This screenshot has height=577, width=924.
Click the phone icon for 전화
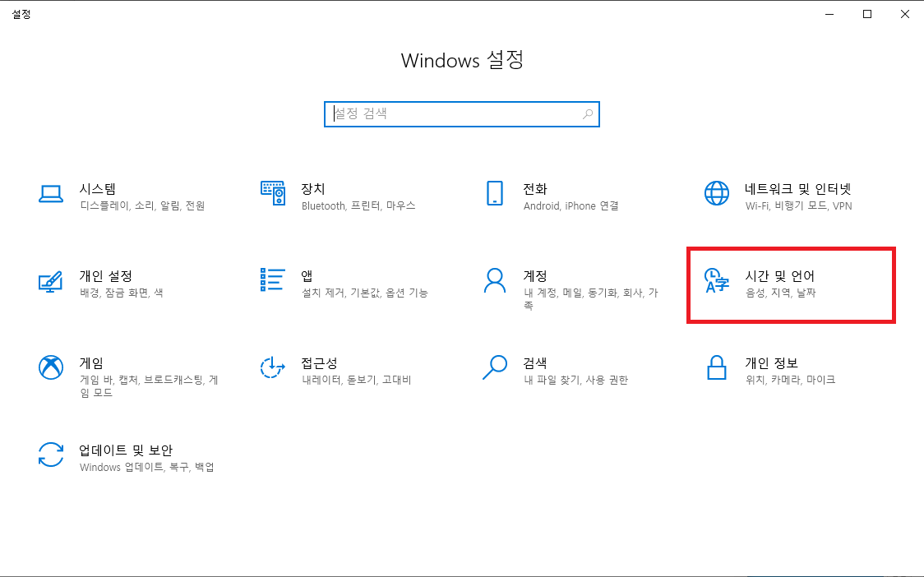(x=494, y=193)
